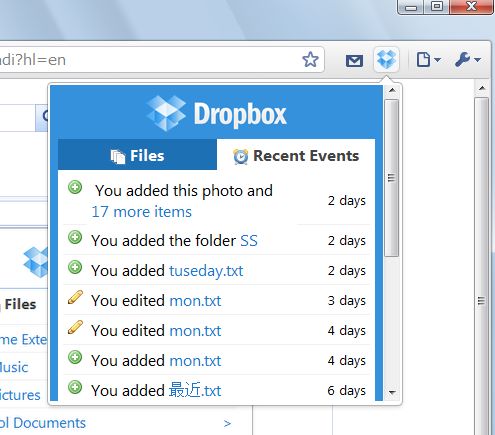Click the green plus icon beside tuseday.txt
Viewport: 495px width, 435px height.
tap(75, 267)
